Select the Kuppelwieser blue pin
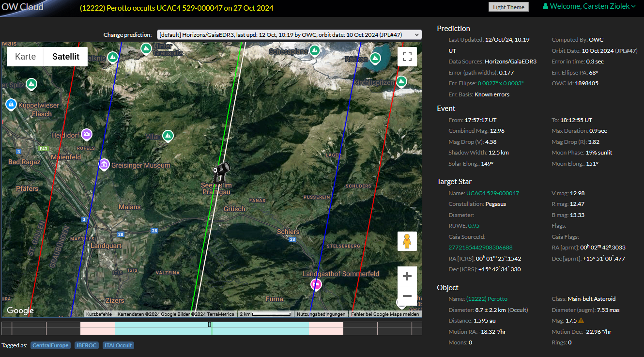Image resolution: width=644 pixels, height=357 pixels. point(10,104)
